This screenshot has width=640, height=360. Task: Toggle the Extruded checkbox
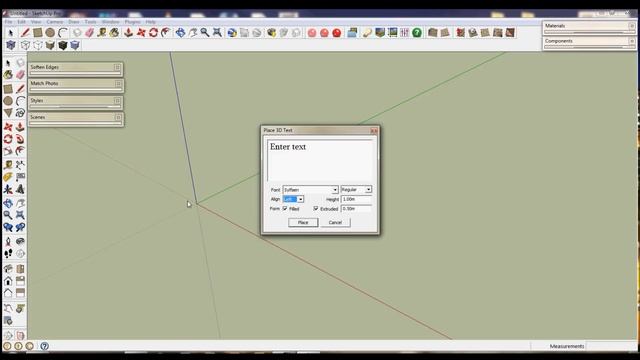click(x=316, y=209)
